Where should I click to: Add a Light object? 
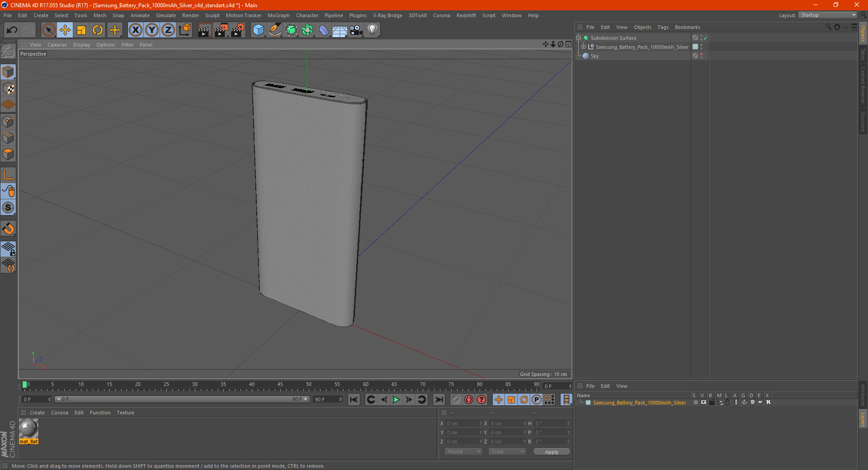tap(372, 30)
